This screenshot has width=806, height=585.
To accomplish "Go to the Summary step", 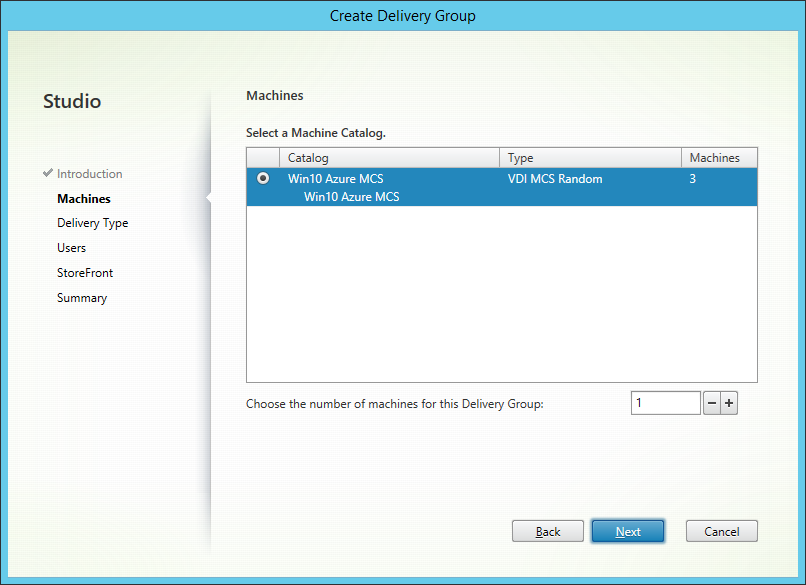I will point(82,298).
